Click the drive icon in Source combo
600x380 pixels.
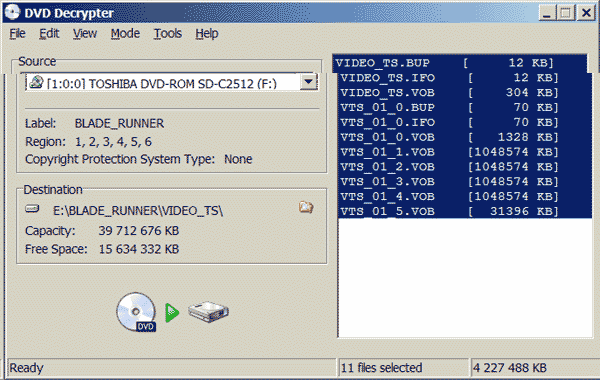pyautogui.click(x=36, y=82)
